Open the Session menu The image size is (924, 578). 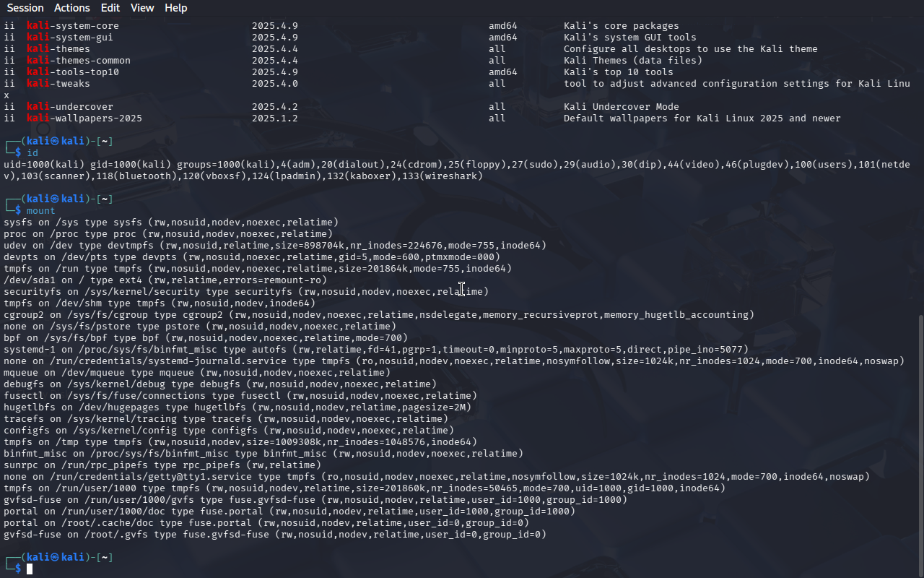[25, 8]
